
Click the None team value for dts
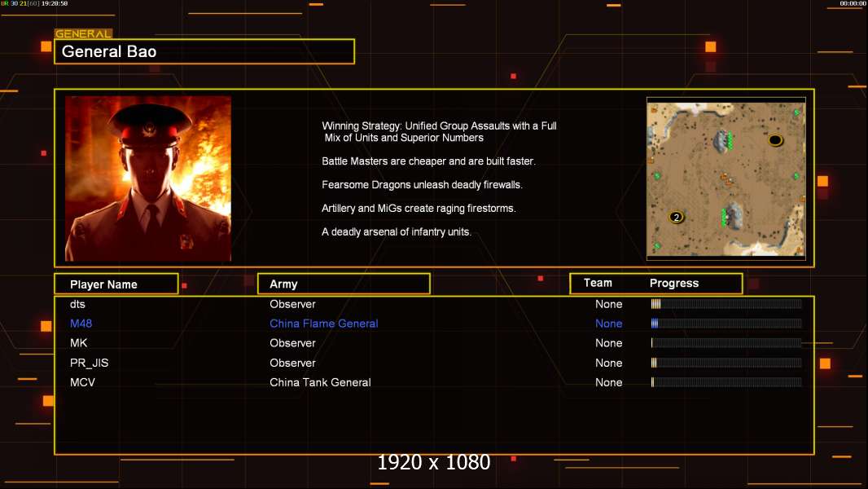(x=608, y=304)
